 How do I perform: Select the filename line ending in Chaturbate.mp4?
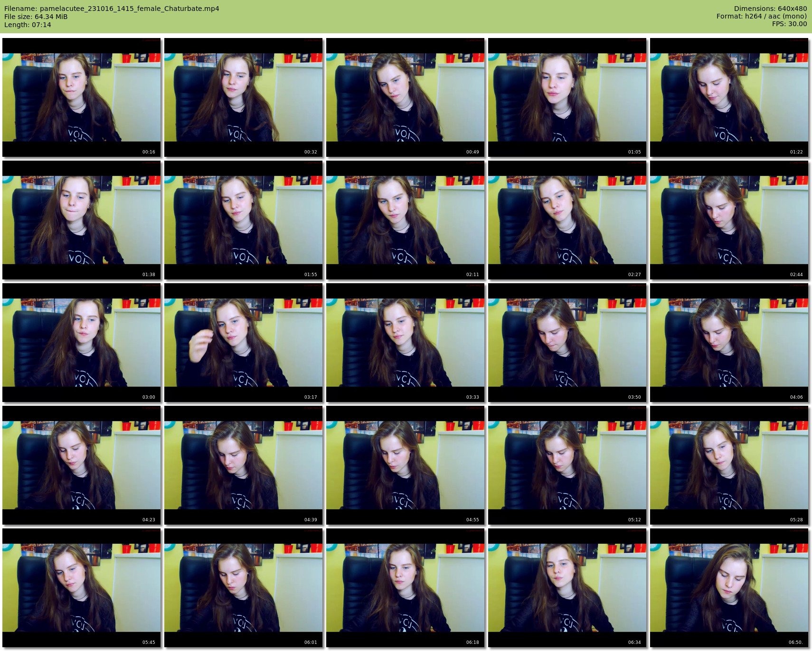click(112, 9)
